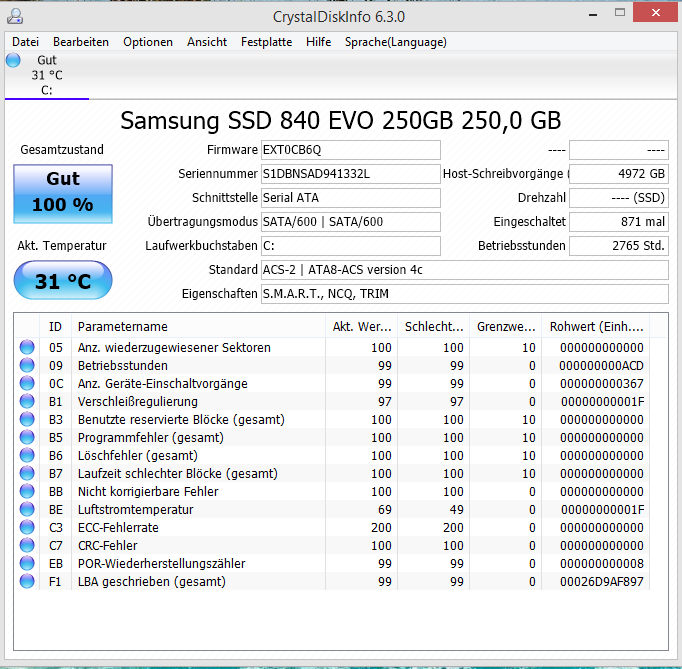Open the Festplatte menu
The image size is (682, 669).
tap(267, 42)
